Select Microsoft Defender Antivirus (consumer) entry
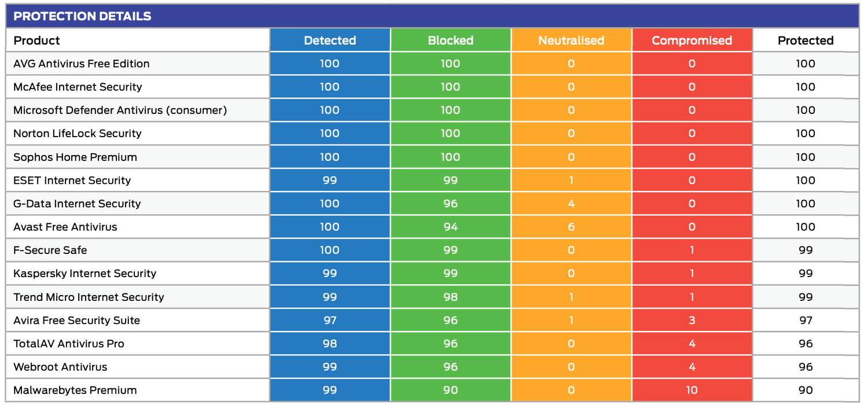 [120, 110]
